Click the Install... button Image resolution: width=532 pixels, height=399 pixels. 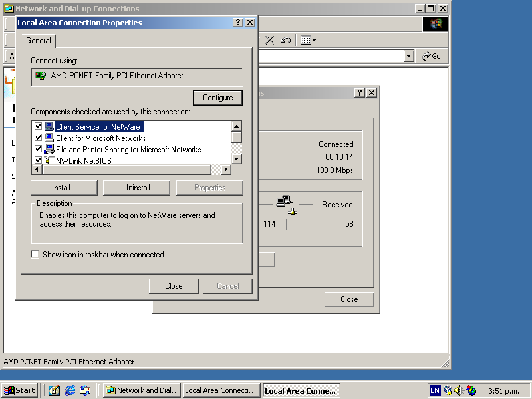[64, 188]
